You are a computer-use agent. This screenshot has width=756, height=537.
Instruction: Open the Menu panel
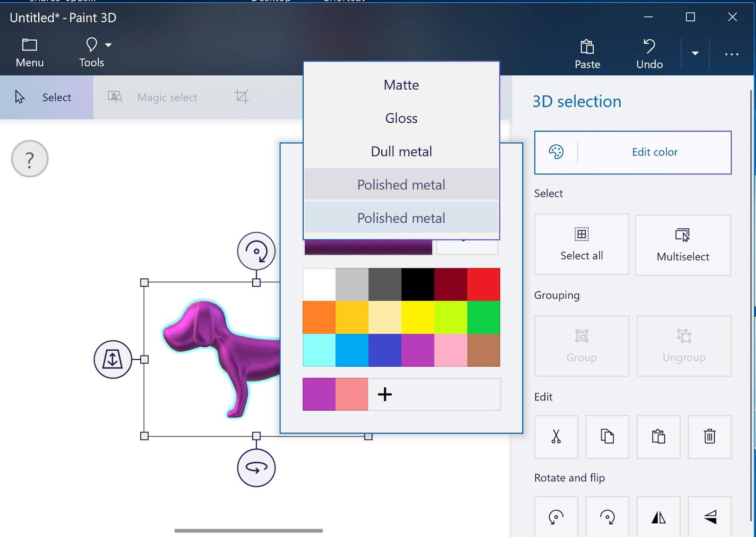(29, 51)
